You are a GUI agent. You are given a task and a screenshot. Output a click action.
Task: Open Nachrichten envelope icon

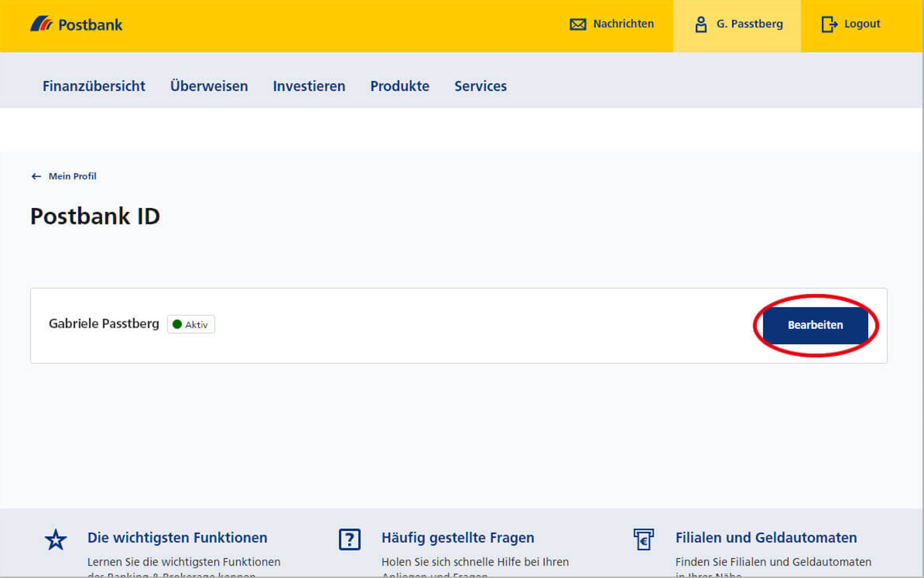coord(578,25)
